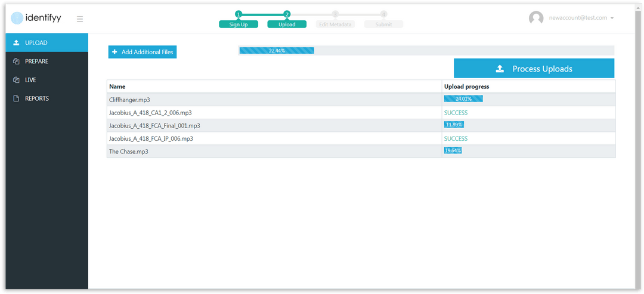Image resolution: width=644 pixels, height=294 pixels.
Task: Click the user avatar icon
Action: [x=536, y=18]
